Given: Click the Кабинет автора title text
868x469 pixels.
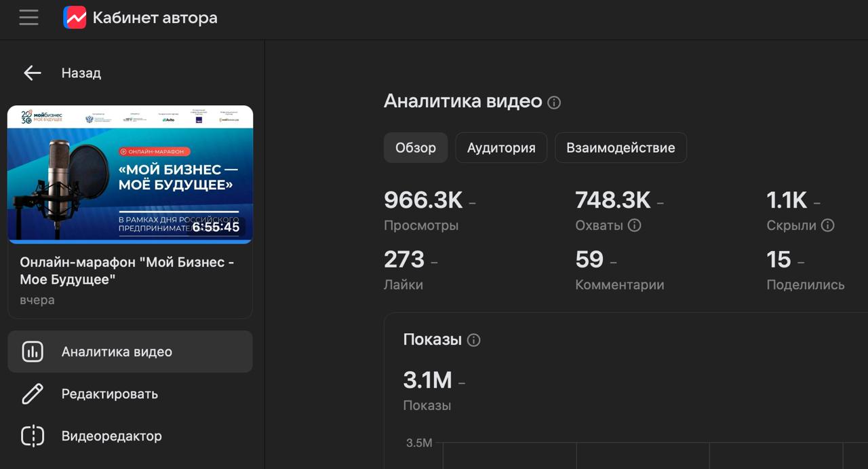Looking at the screenshot, I should coord(155,18).
